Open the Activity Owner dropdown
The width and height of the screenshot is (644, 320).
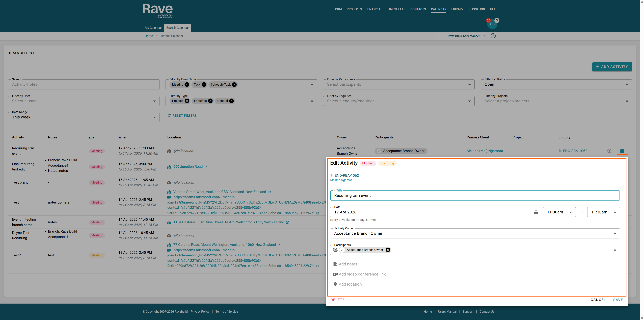pos(615,233)
